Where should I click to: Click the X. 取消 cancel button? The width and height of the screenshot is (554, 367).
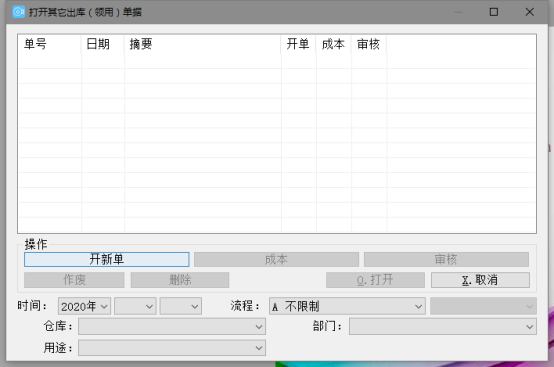[x=480, y=280]
